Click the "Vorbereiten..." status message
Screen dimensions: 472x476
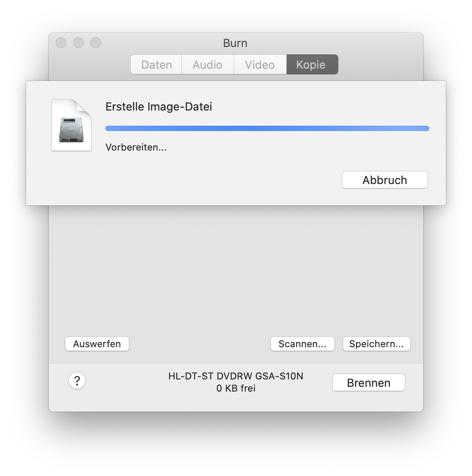136,147
